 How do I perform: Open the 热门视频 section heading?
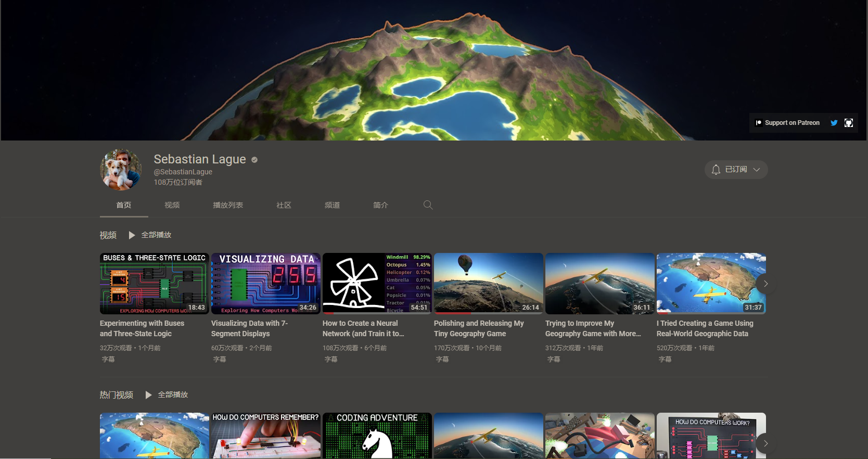117,395
